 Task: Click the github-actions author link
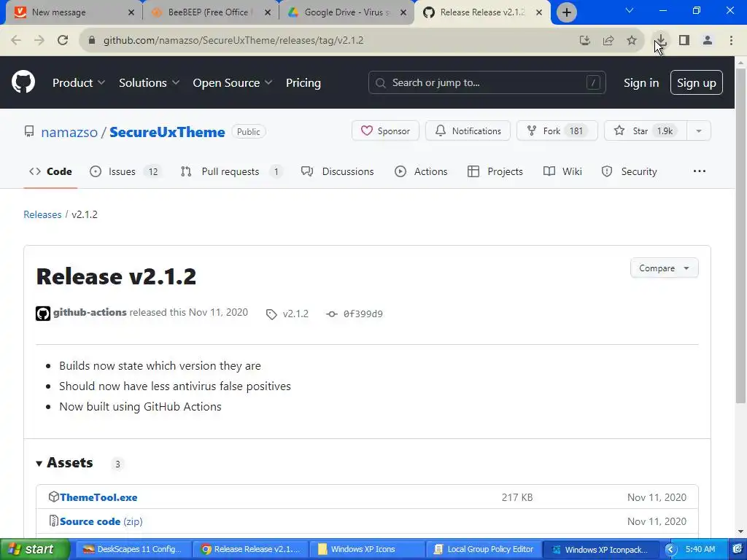pyautogui.click(x=90, y=312)
